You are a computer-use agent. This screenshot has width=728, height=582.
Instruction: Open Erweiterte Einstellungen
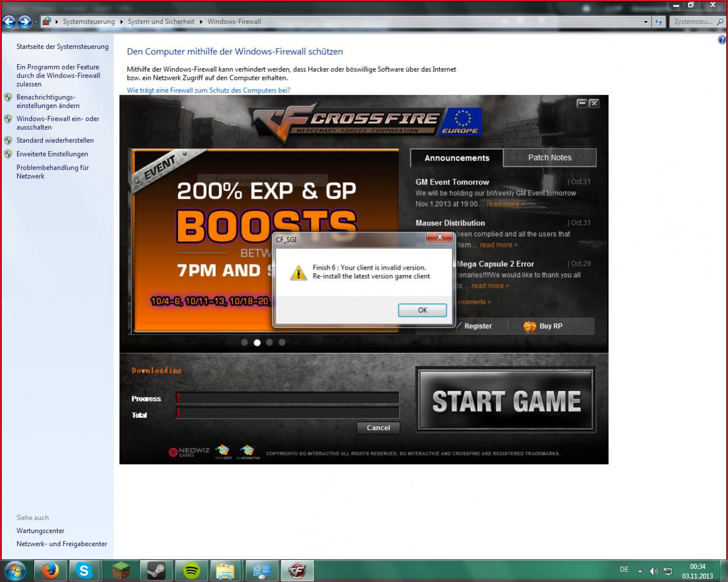52,154
